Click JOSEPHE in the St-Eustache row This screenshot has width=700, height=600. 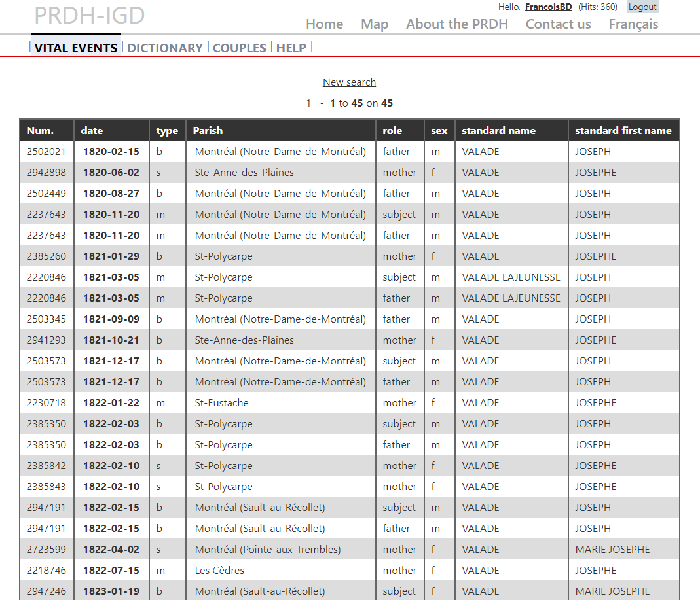tap(595, 403)
